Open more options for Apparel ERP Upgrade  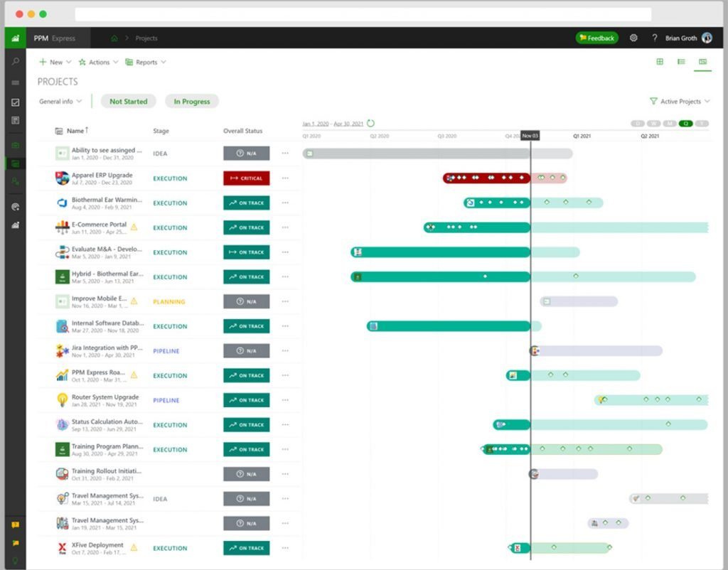[x=285, y=178]
